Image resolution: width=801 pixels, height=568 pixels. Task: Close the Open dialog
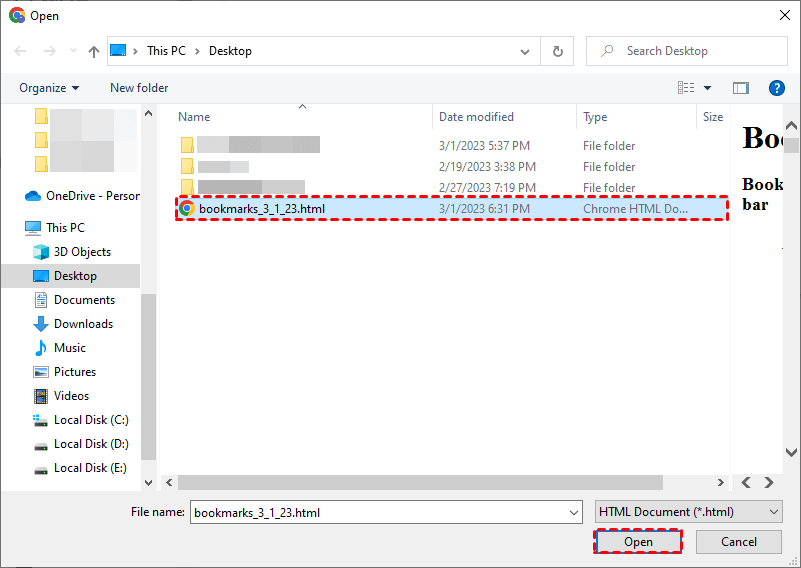click(x=785, y=15)
